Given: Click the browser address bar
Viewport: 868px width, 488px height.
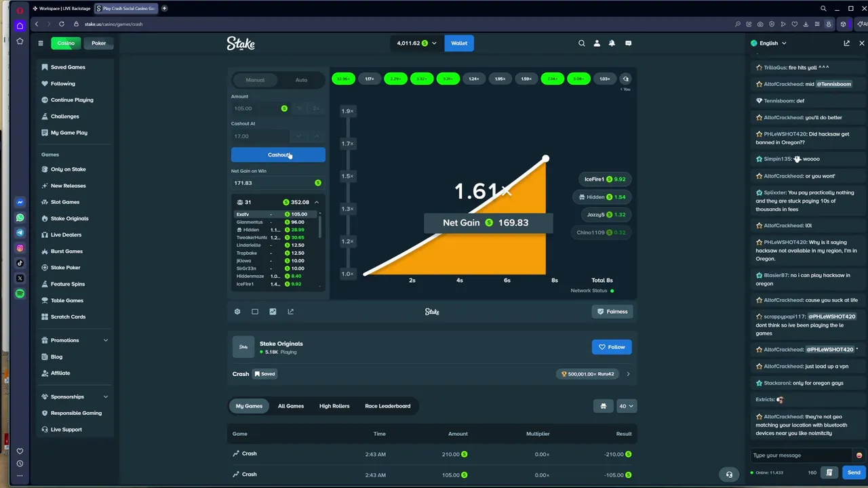Looking at the screenshot, I should (407, 24).
